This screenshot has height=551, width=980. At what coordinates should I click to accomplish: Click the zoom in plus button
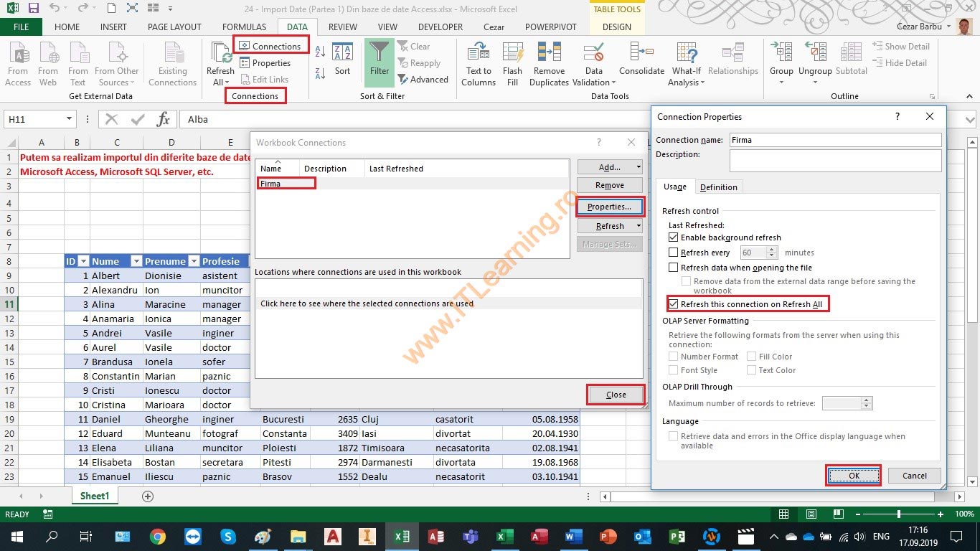click(x=941, y=514)
